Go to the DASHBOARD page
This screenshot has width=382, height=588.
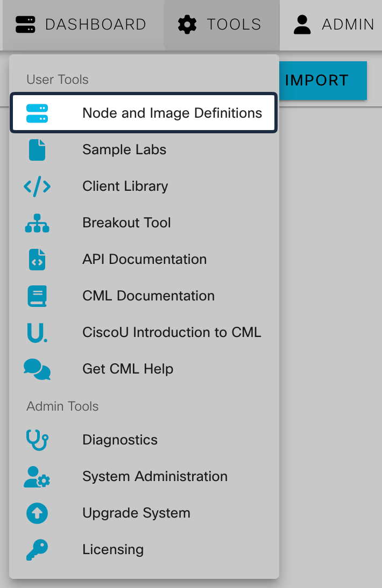81,25
